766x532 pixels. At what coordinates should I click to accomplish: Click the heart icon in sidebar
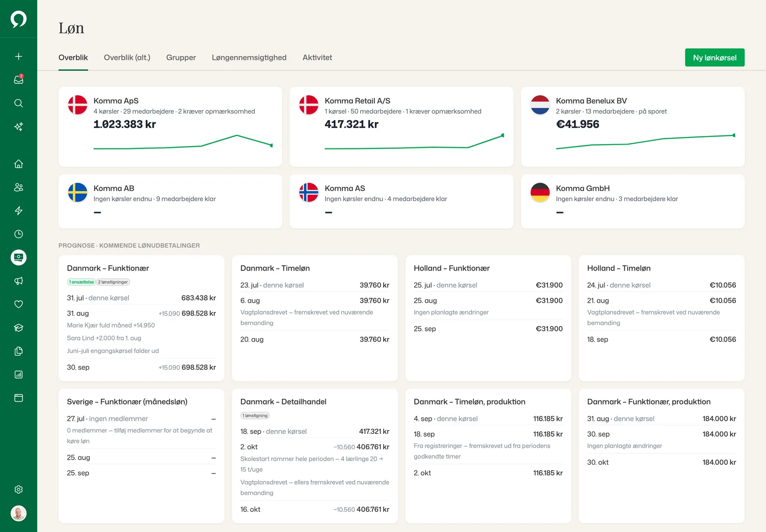pos(19,304)
